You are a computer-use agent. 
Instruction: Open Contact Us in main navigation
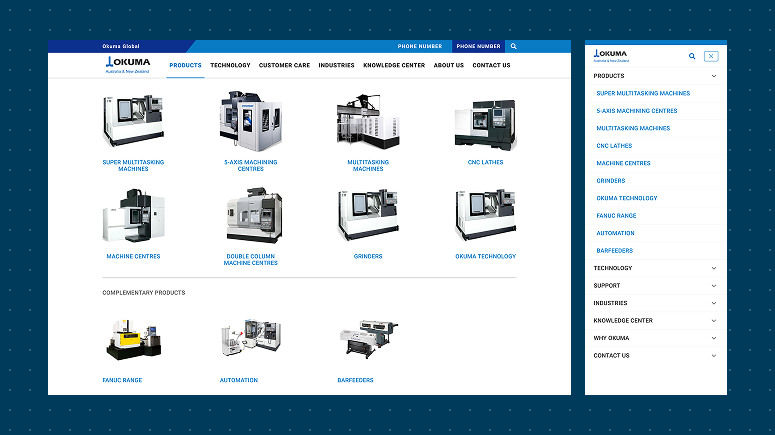click(491, 65)
